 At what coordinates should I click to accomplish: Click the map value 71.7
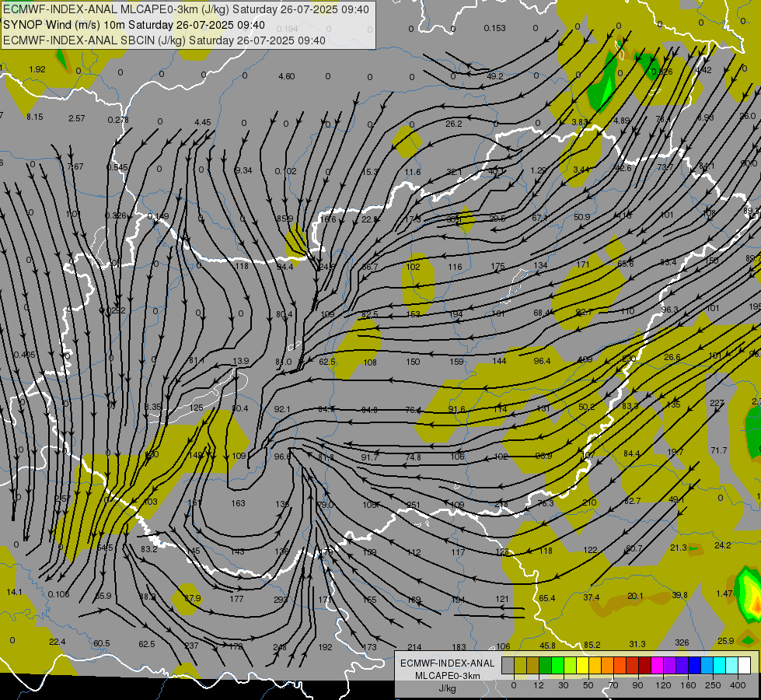coord(719,451)
